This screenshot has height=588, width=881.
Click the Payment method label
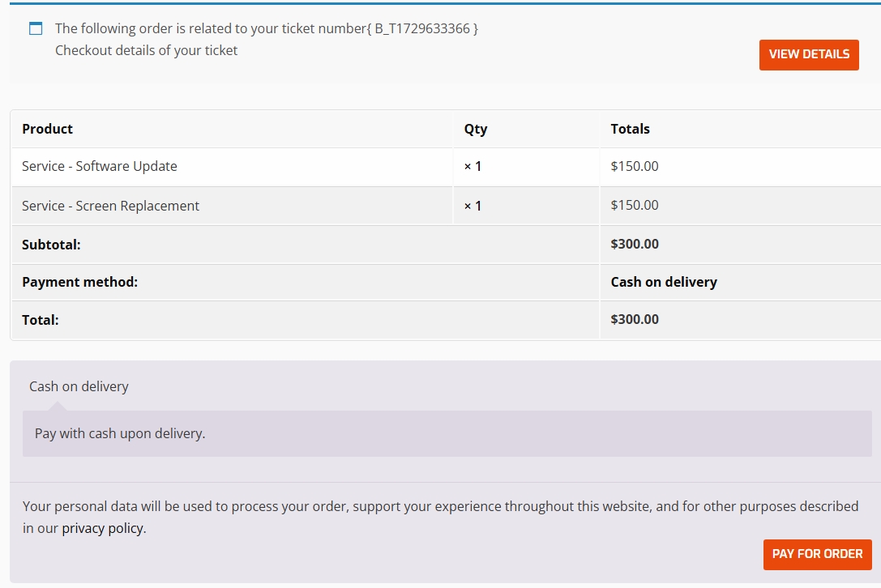point(79,282)
